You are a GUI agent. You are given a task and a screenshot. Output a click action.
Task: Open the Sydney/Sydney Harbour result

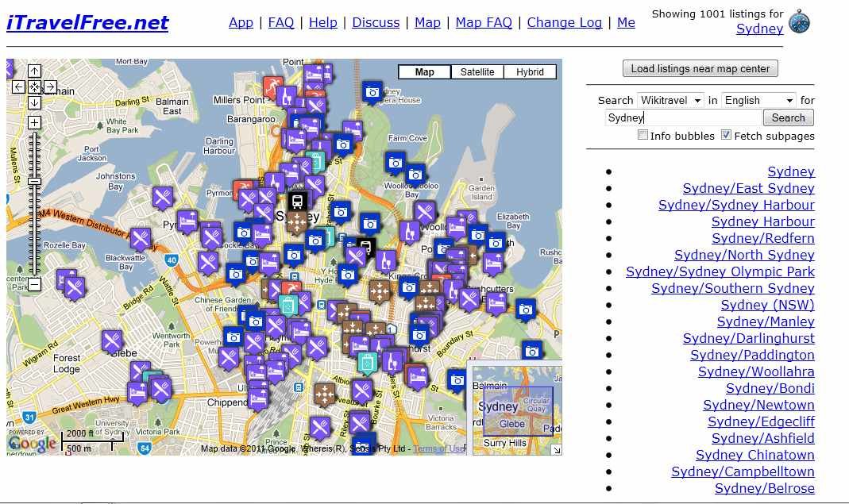[x=736, y=206]
